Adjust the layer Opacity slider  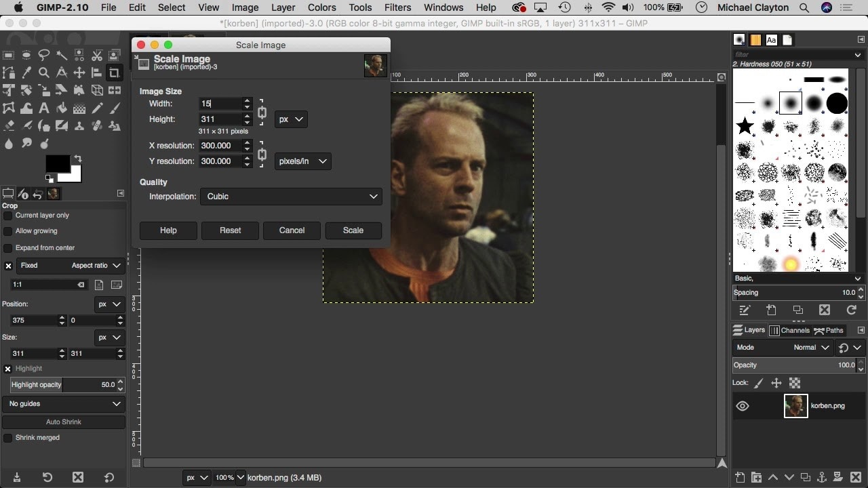(x=794, y=365)
